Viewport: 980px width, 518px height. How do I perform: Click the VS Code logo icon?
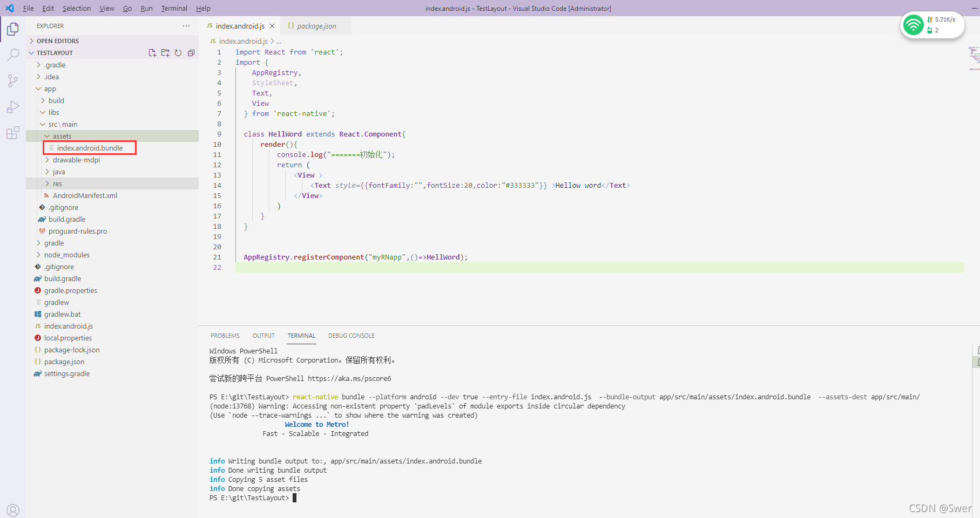coord(10,8)
